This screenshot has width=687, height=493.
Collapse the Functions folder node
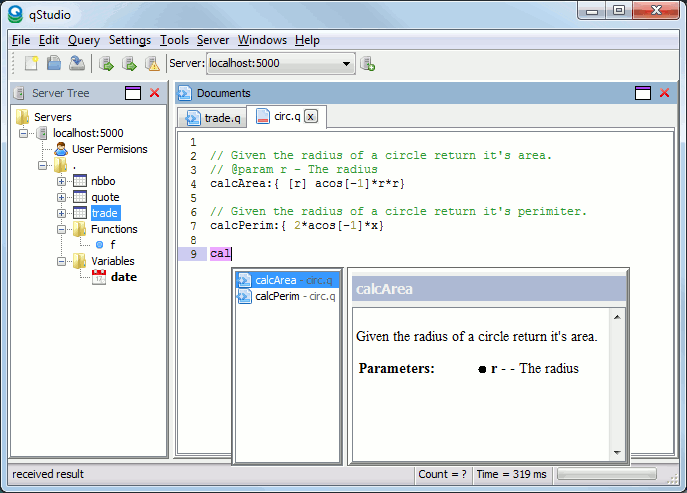coord(61,229)
